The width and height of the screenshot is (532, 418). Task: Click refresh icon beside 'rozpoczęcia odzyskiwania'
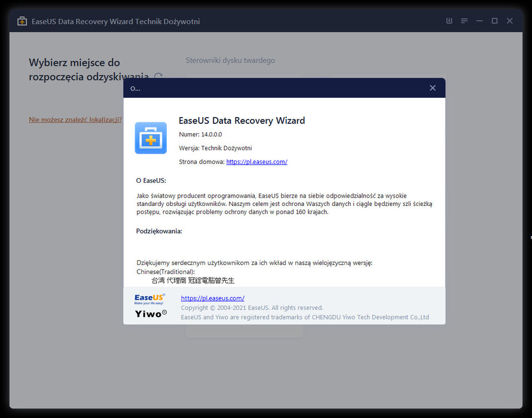pyautogui.click(x=158, y=77)
